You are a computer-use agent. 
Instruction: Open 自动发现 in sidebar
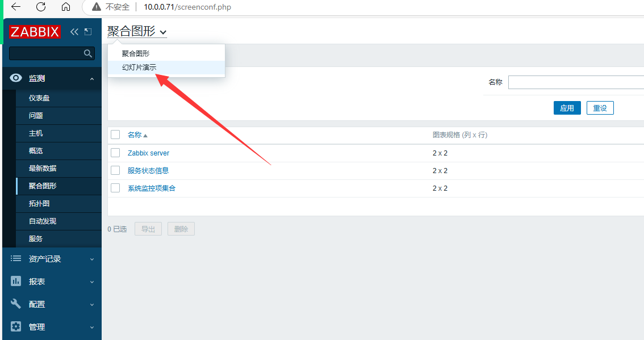(58, 221)
